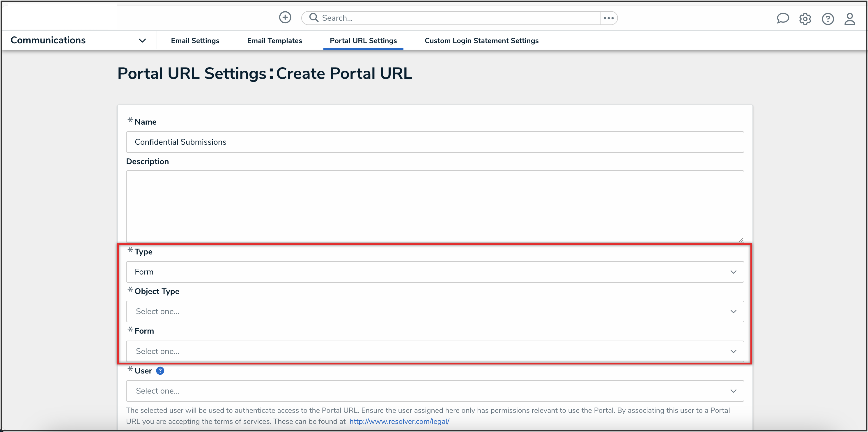Image resolution: width=868 pixels, height=432 pixels.
Task: Click into the Name input field
Action: click(x=435, y=142)
